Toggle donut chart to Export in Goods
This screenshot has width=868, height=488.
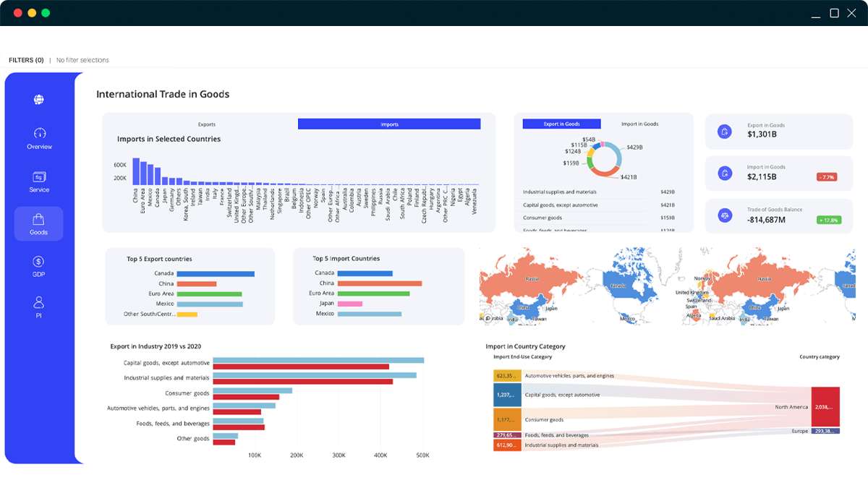561,124
